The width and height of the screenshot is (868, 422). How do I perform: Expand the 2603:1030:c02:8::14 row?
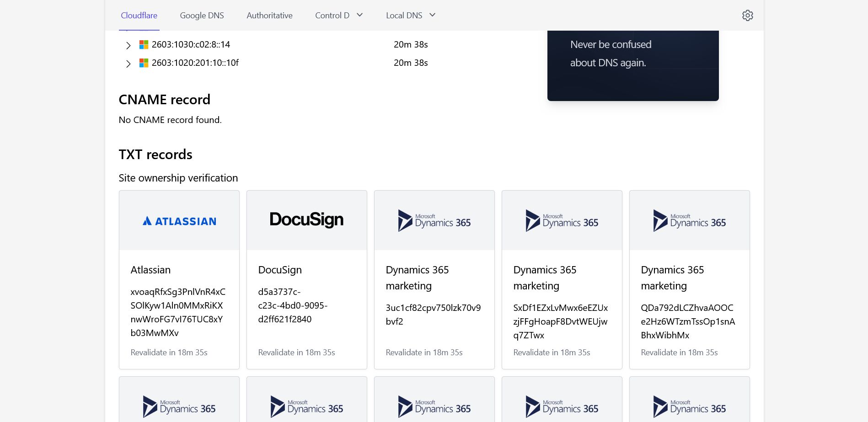(x=129, y=45)
